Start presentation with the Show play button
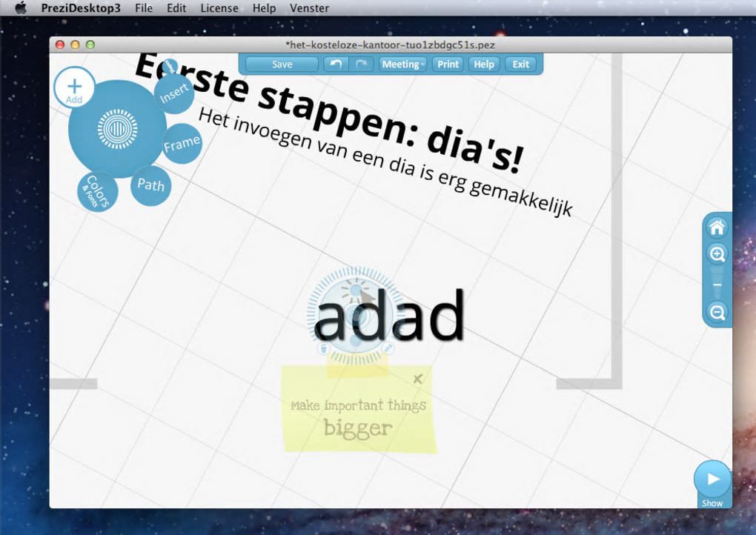756x535 pixels. pyautogui.click(x=712, y=479)
